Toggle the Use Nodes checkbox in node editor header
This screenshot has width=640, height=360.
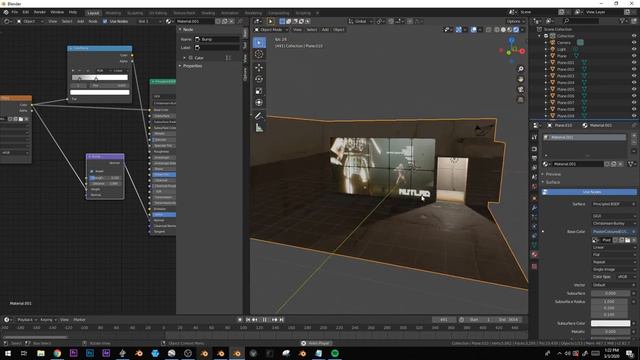105,21
